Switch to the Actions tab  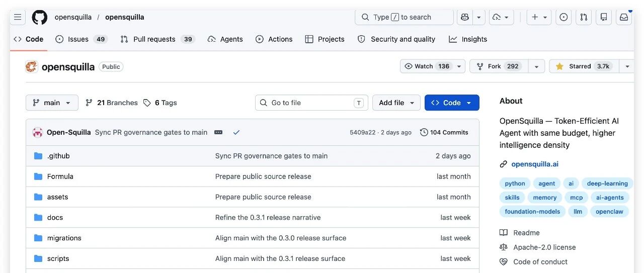click(274, 39)
